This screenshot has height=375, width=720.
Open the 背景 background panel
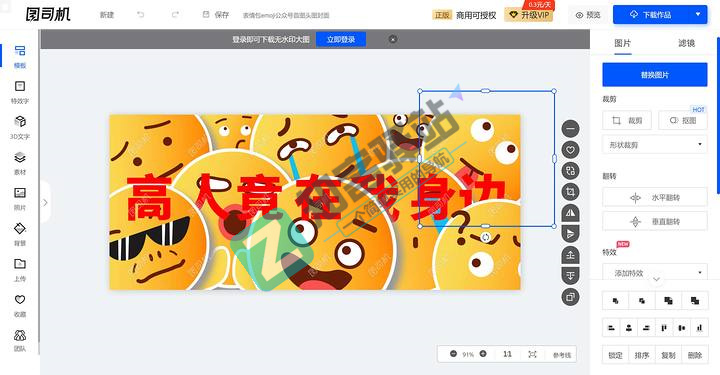tap(20, 234)
